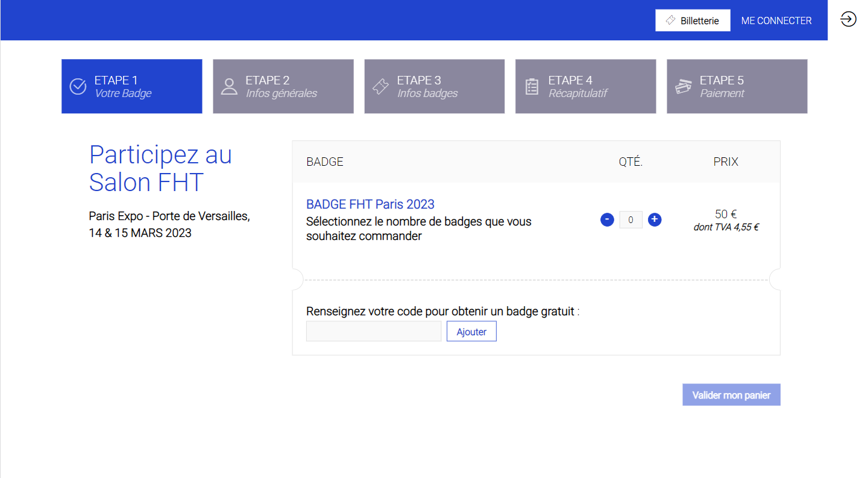This screenshot has height=478, width=868.
Task: Click the checkmark icon in ETAPE 1
Action: pos(78,86)
